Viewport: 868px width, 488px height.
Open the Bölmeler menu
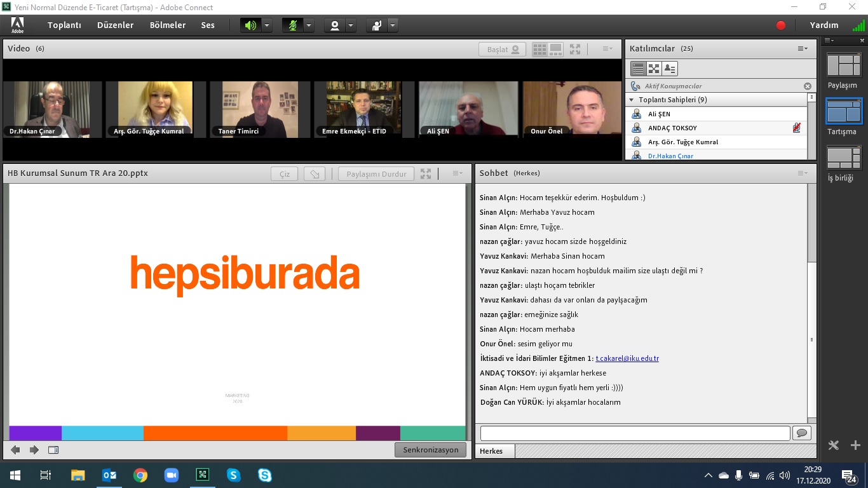point(168,25)
